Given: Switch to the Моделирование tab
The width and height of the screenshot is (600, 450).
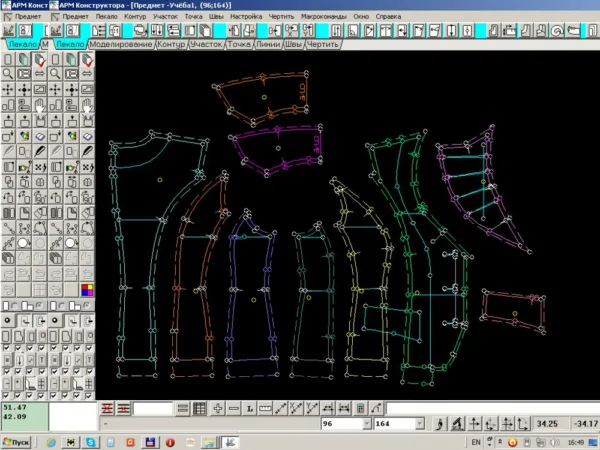Looking at the screenshot, I should tap(121, 44).
